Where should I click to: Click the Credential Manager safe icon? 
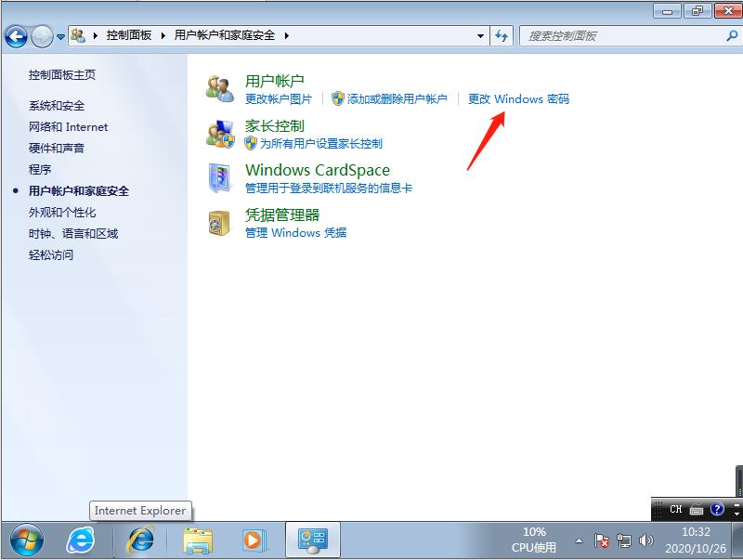pyautogui.click(x=221, y=222)
